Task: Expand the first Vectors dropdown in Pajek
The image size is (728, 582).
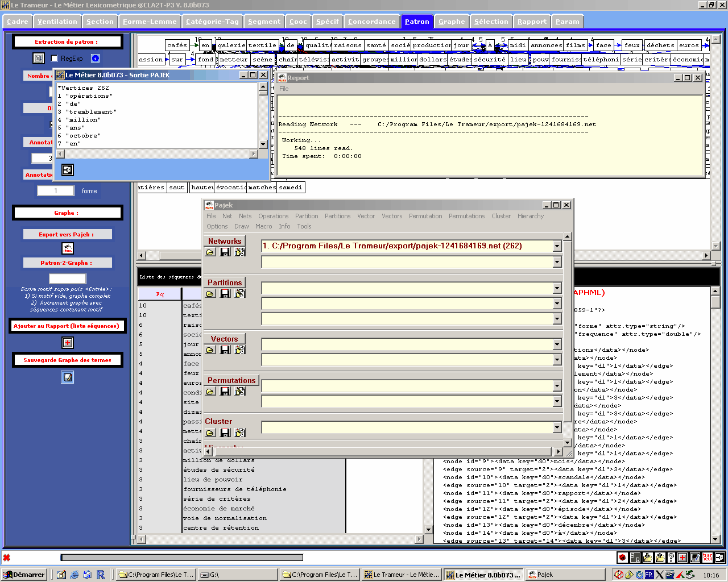Action: pyautogui.click(x=557, y=344)
